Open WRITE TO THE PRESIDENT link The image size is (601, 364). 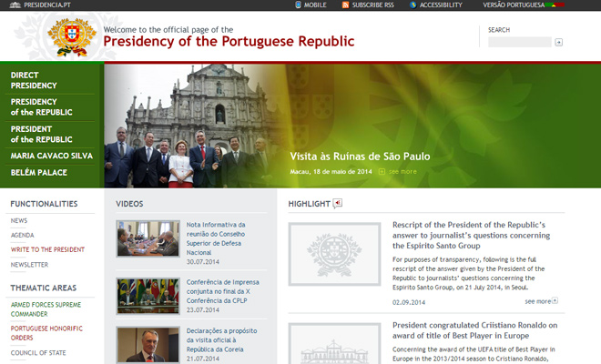tap(47, 249)
